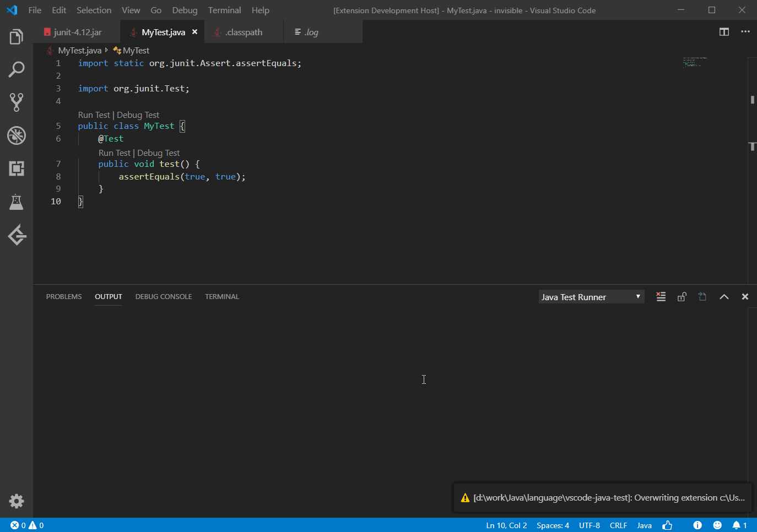Click Run Test above the test() method
The image size is (757, 532).
[x=115, y=153]
